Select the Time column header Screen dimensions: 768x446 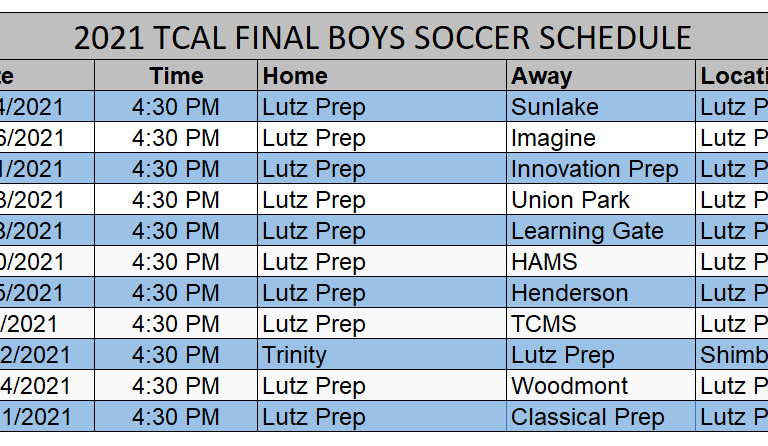point(176,75)
